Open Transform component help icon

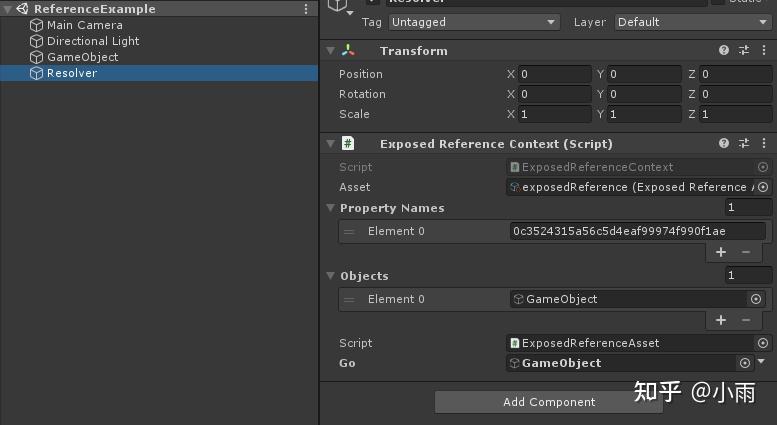coord(724,51)
